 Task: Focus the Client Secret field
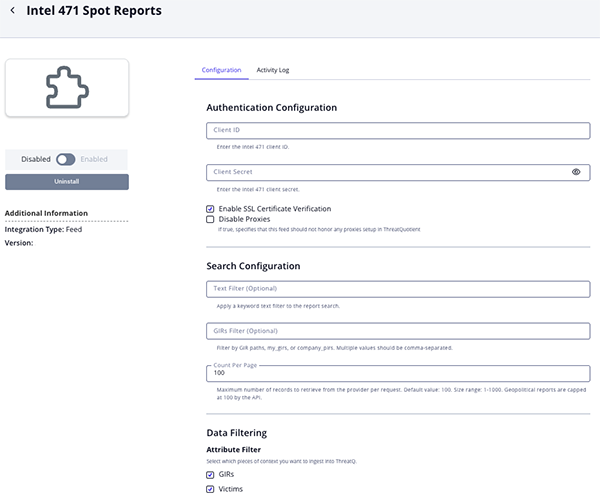398,172
